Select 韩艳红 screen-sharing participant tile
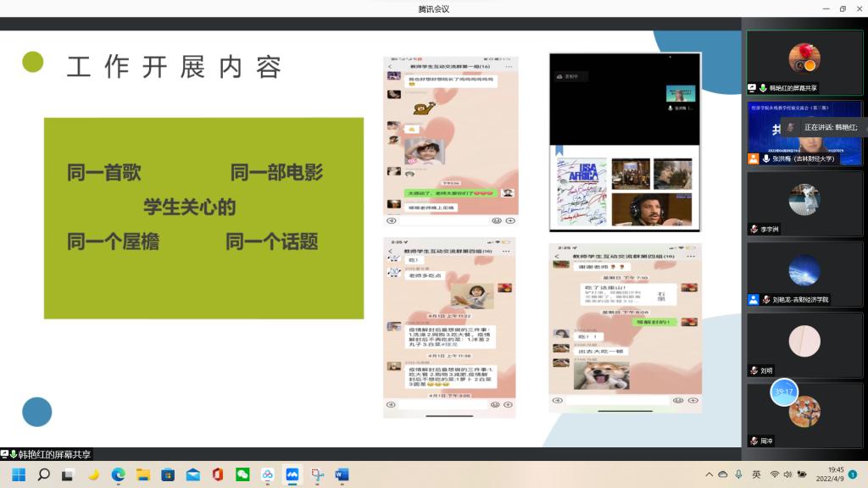 pyautogui.click(x=804, y=63)
